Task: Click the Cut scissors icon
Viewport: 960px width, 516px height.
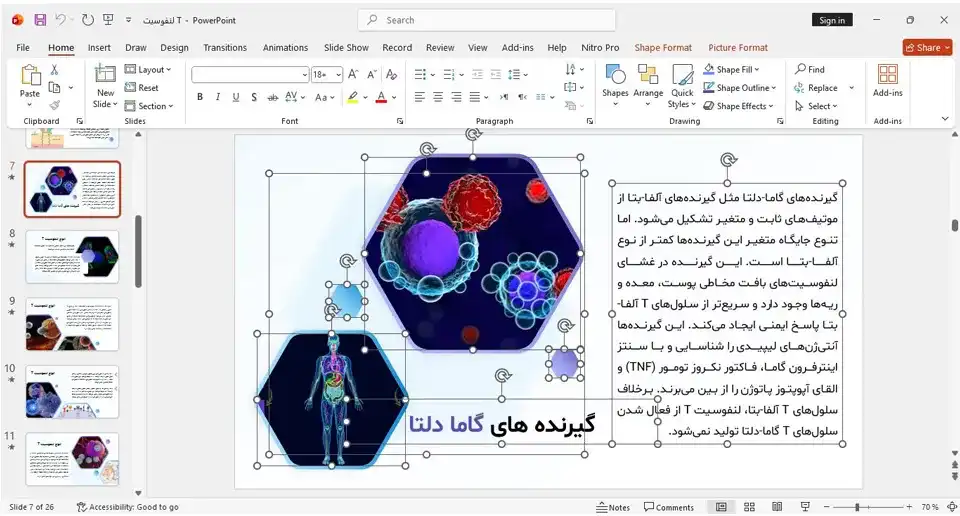Action: pos(54,70)
